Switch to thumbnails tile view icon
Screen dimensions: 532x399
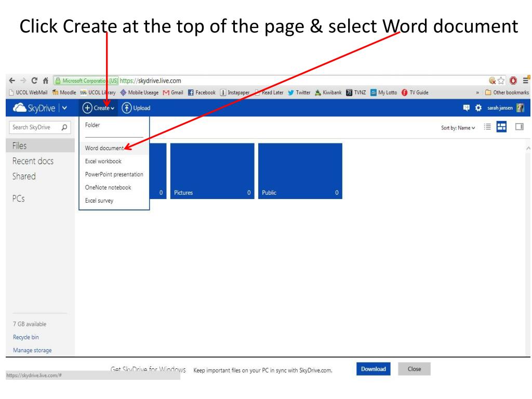click(501, 127)
